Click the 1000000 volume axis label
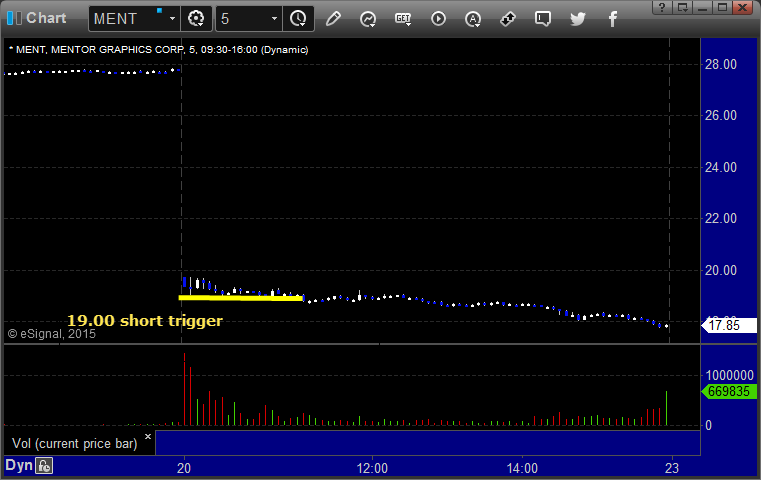The width and height of the screenshot is (761, 480). [x=729, y=375]
